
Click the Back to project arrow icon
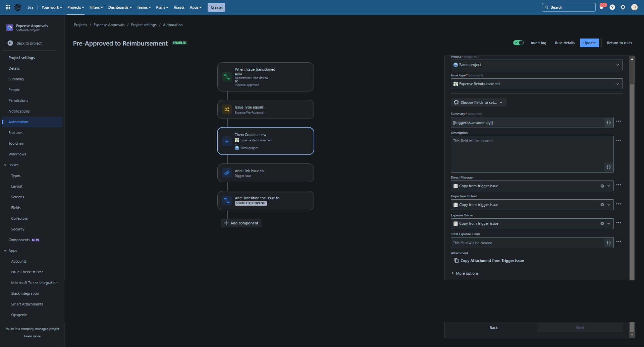click(x=10, y=43)
